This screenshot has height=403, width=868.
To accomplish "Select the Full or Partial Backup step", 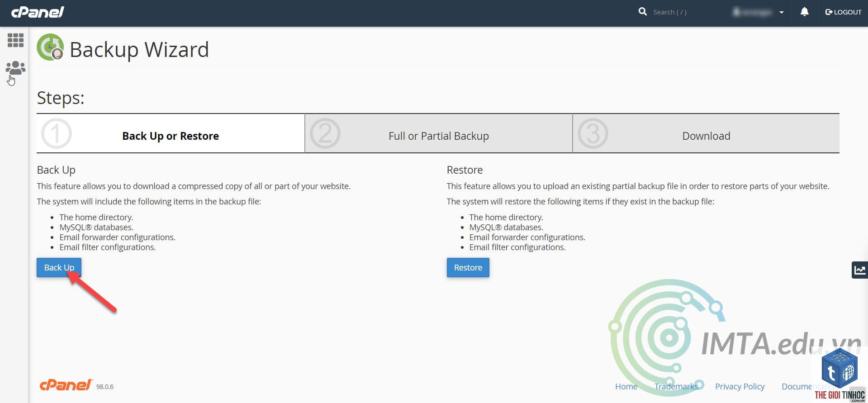I will coord(439,133).
